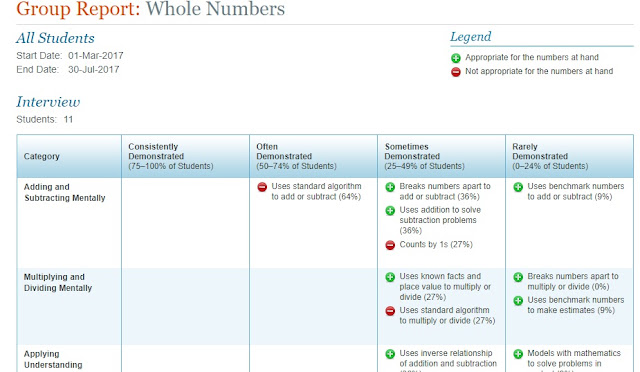Click 'Uses benchmark numbers to make estimates (9%)' text
This screenshot has width=640, height=372.
tap(576, 305)
